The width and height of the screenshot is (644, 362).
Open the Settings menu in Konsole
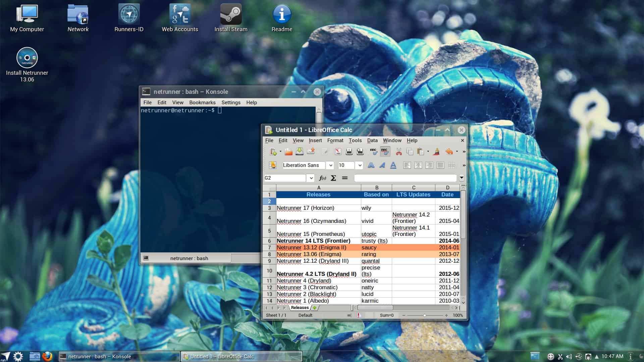tap(231, 103)
